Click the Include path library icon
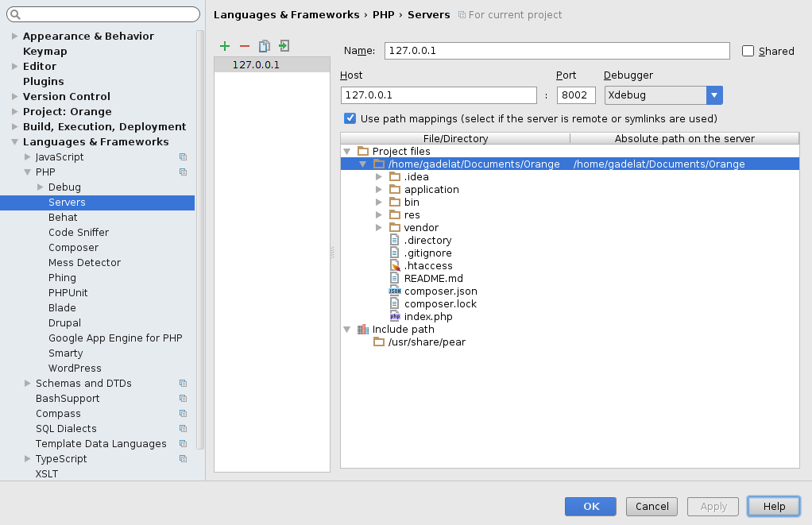This screenshot has height=525, width=812. [x=363, y=330]
